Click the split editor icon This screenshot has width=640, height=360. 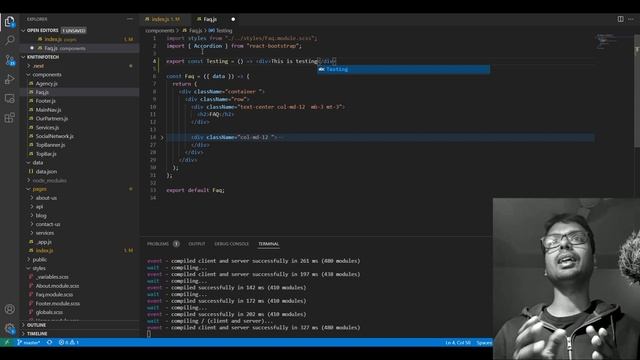(620, 19)
